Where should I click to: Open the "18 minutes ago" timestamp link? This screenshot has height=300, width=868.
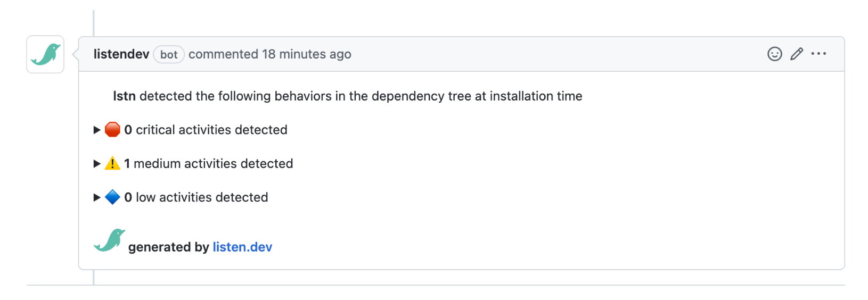306,54
